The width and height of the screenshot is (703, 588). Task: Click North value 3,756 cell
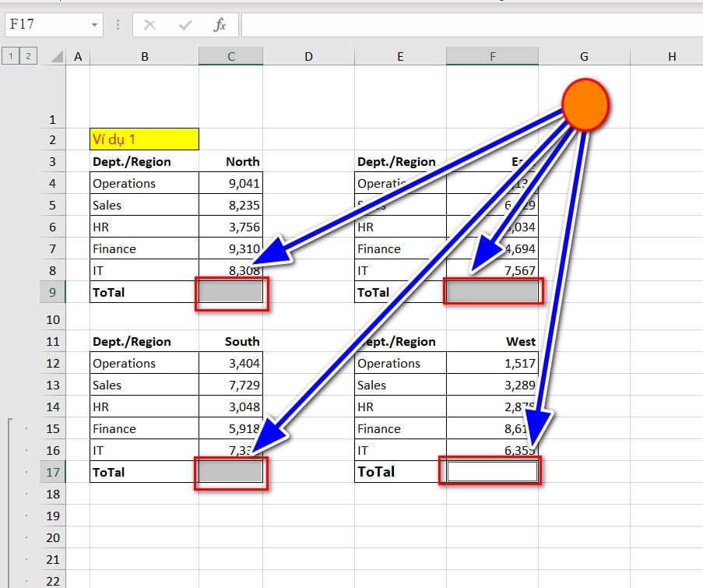coord(231,227)
